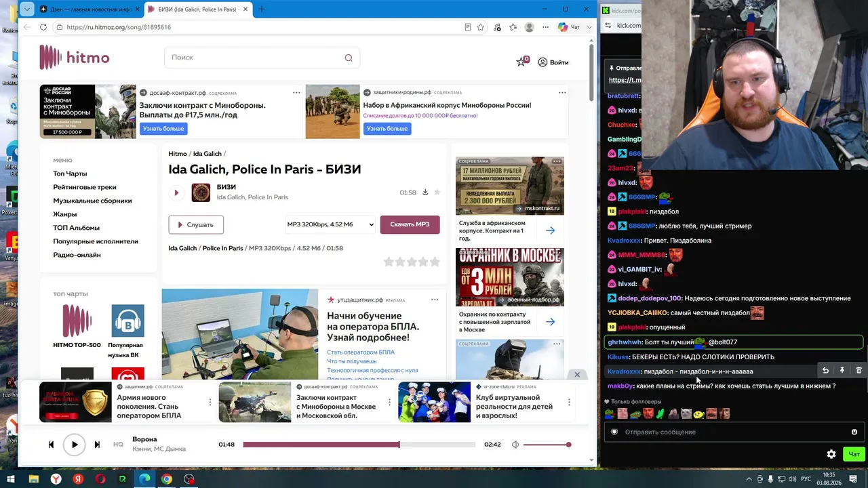Bookmark this page with the address-bar star

pyautogui.click(x=481, y=27)
